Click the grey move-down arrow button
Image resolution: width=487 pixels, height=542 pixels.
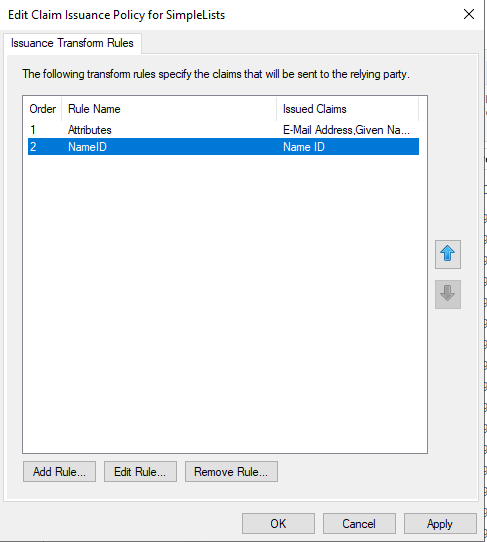tap(448, 294)
